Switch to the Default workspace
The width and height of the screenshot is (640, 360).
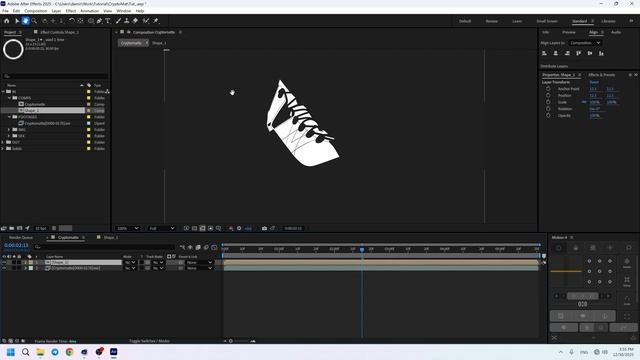tap(465, 21)
